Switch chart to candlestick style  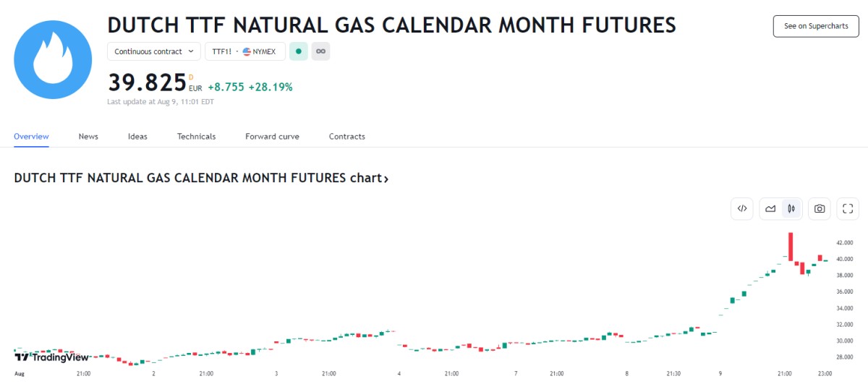click(x=792, y=208)
